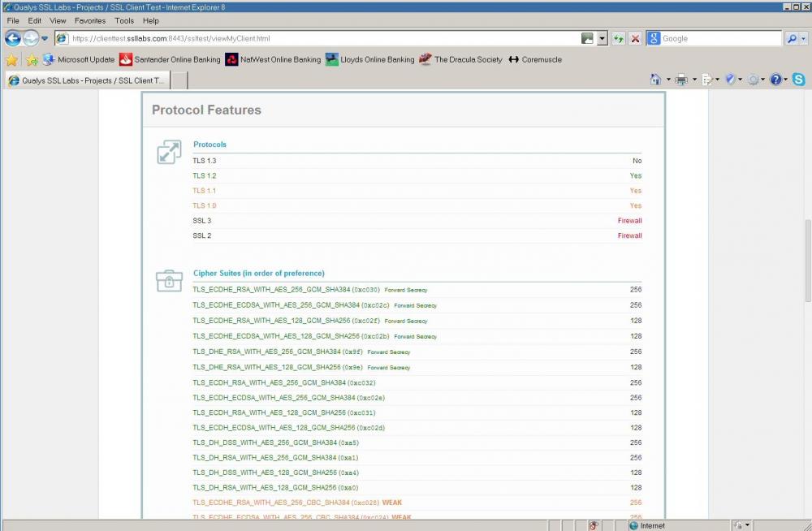The width and height of the screenshot is (812, 531).
Task: Click the vertical page scrollbar thumb
Action: [x=806, y=260]
